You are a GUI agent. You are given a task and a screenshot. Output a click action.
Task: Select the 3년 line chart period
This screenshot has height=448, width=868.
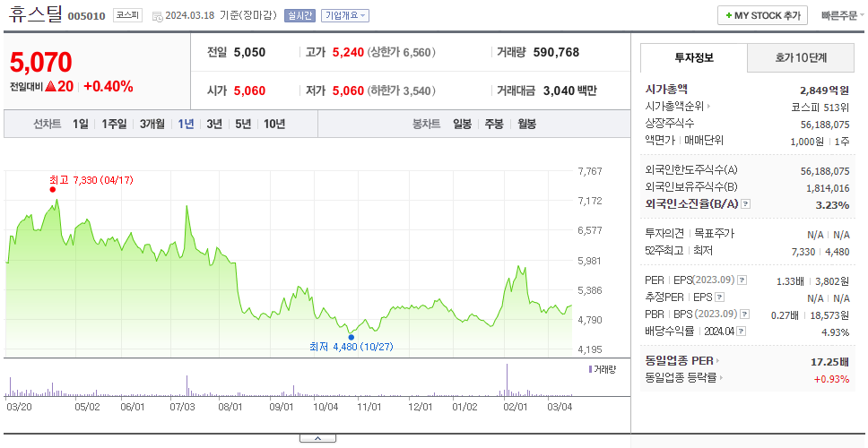click(214, 124)
